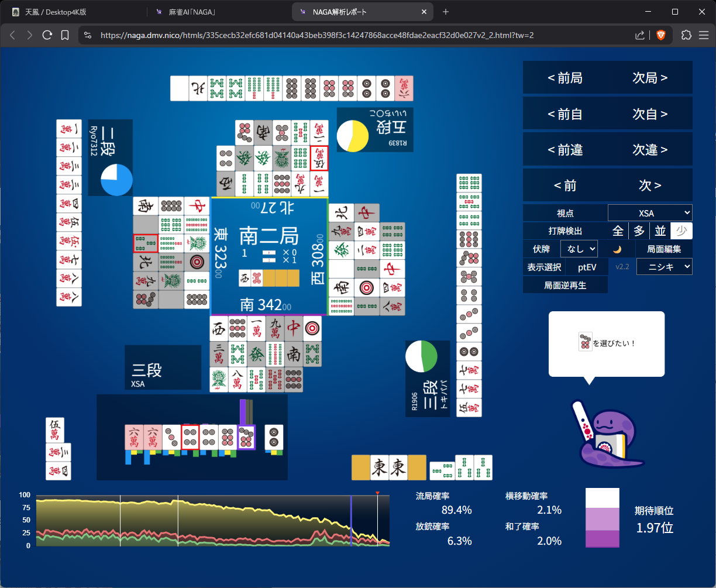Select the 全 discard detection level
Viewport: 716px width, 588px height.
618,231
